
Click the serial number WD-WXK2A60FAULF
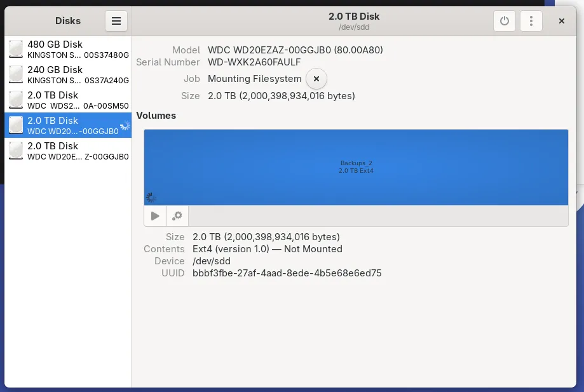point(254,62)
